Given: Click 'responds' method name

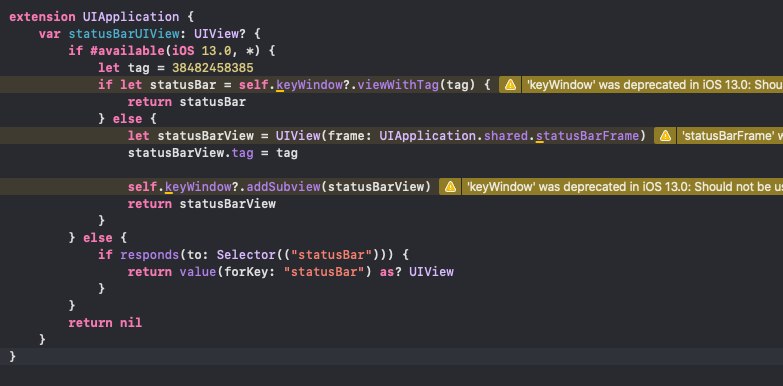Looking at the screenshot, I should click(149, 255).
